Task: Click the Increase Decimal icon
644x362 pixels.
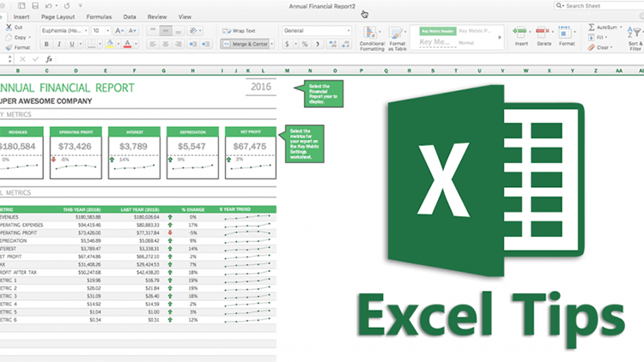Action: click(332, 44)
